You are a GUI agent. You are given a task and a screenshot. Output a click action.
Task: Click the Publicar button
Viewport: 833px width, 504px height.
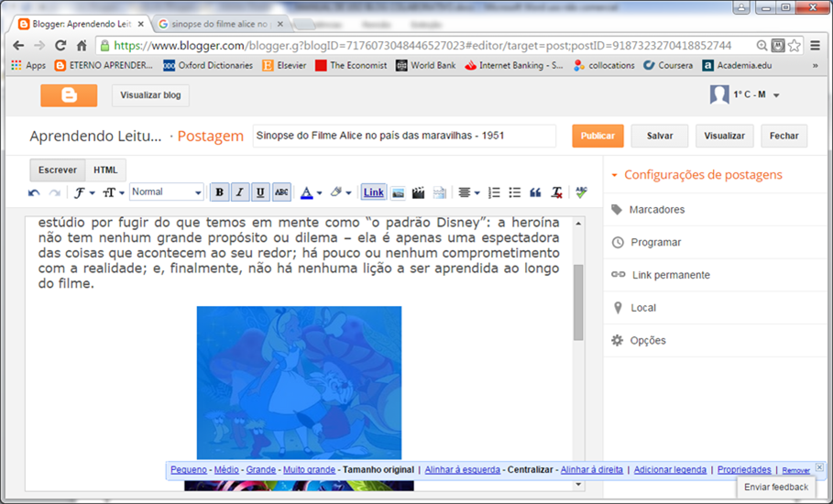click(597, 136)
